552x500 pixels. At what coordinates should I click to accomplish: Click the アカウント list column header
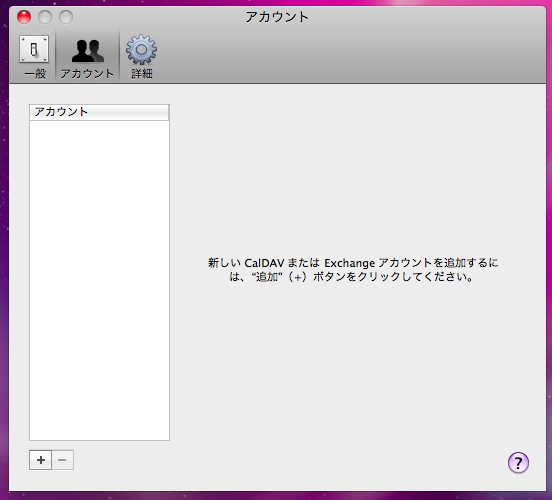pos(99,112)
